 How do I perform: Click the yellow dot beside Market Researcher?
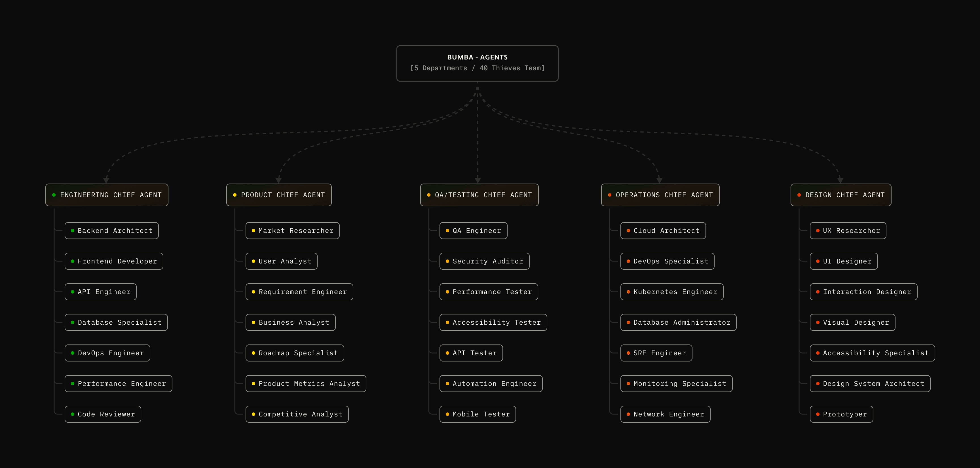point(254,231)
